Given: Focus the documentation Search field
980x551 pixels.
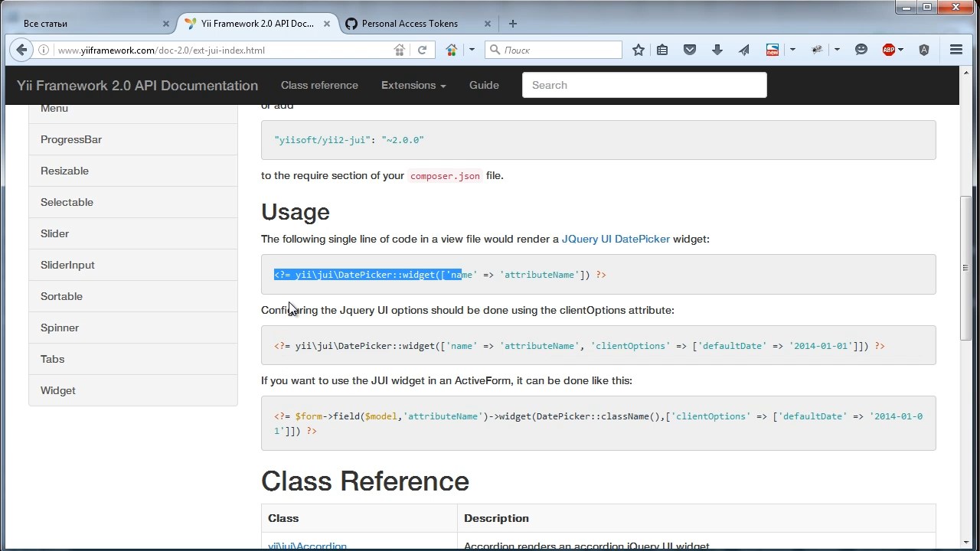Looking at the screenshot, I should [644, 85].
